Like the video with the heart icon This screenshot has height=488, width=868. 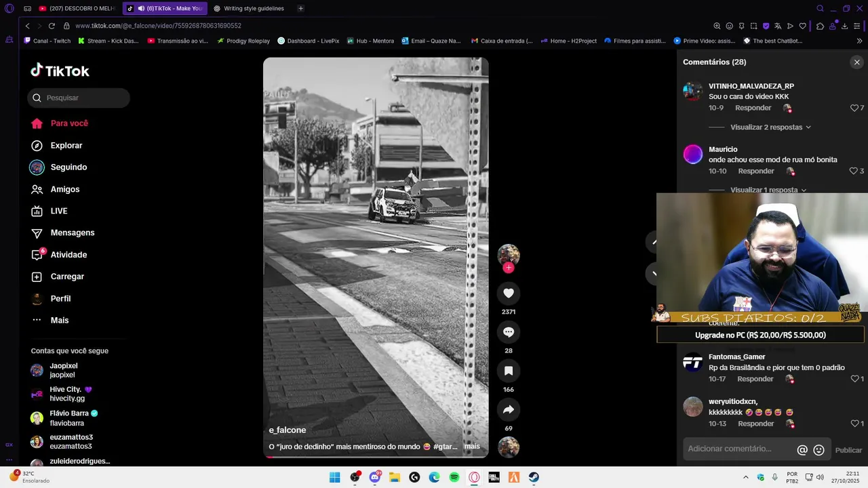click(x=509, y=293)
